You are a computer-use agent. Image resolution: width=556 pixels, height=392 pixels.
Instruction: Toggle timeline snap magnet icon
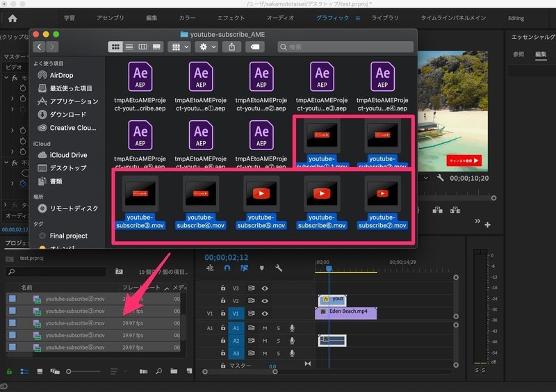coord(227,268)
